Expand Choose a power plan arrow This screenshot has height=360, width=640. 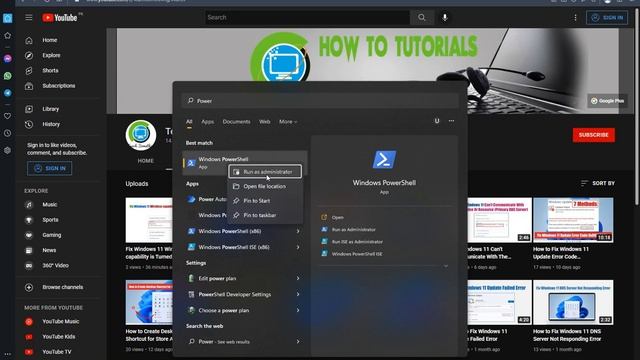(298, 310)
